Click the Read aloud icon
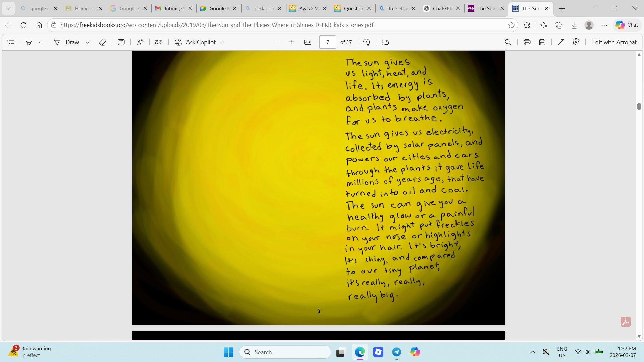This screenshot has width=644, height=362. pyautogui.click(x=140, y=42)
